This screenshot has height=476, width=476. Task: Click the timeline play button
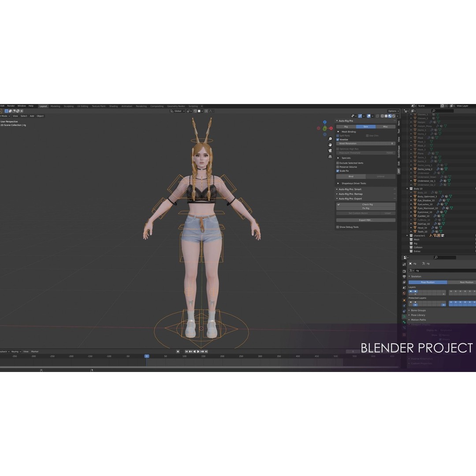[x=198, y=352]
